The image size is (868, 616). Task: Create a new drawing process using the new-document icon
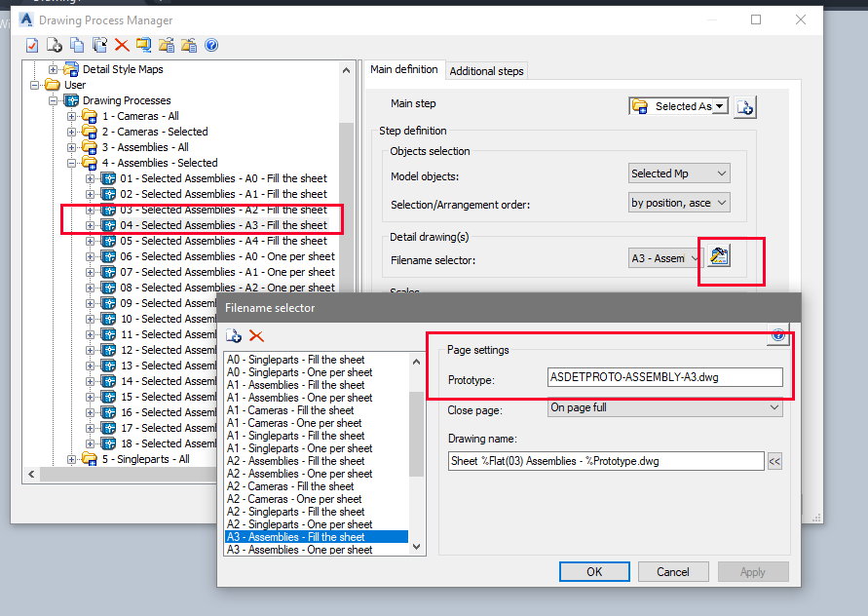pos(53,45)
